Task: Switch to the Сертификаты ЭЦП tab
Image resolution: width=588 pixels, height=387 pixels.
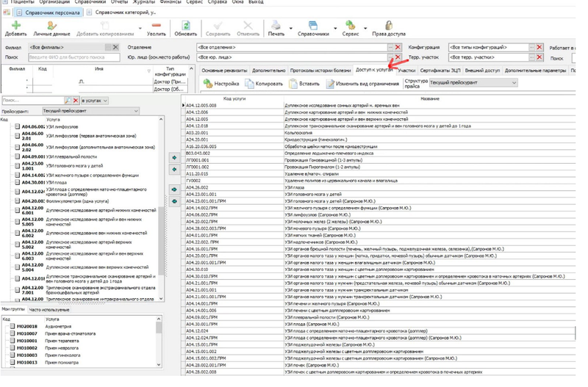Action: 439,70
